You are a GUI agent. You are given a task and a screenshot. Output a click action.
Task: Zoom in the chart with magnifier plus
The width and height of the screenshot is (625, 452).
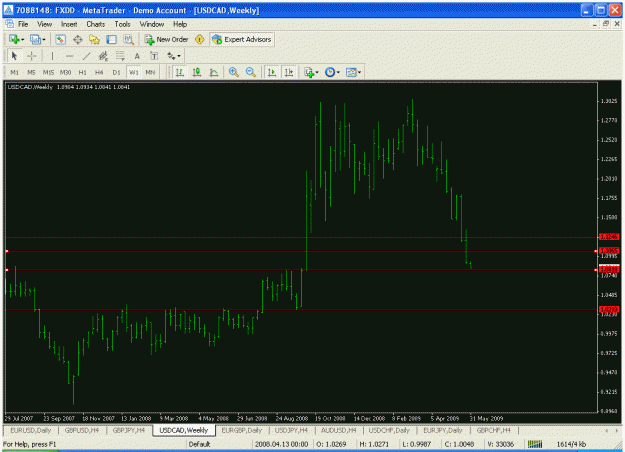[x=234, y=72]
